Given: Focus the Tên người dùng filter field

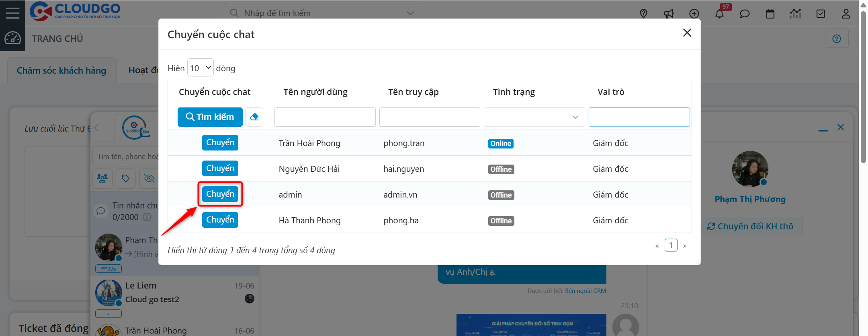Looking at the screenshot, I should (325, 117).
